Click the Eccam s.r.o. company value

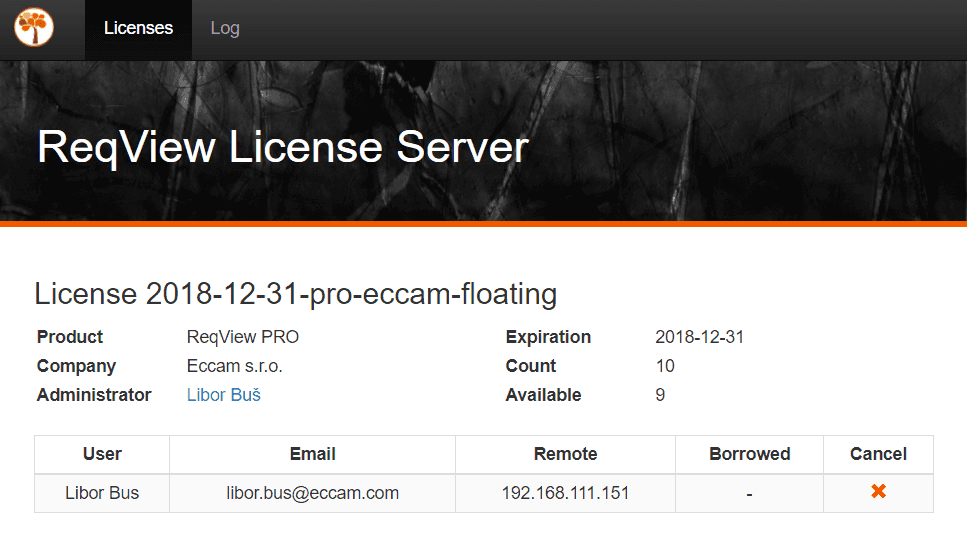coord(235,366)
